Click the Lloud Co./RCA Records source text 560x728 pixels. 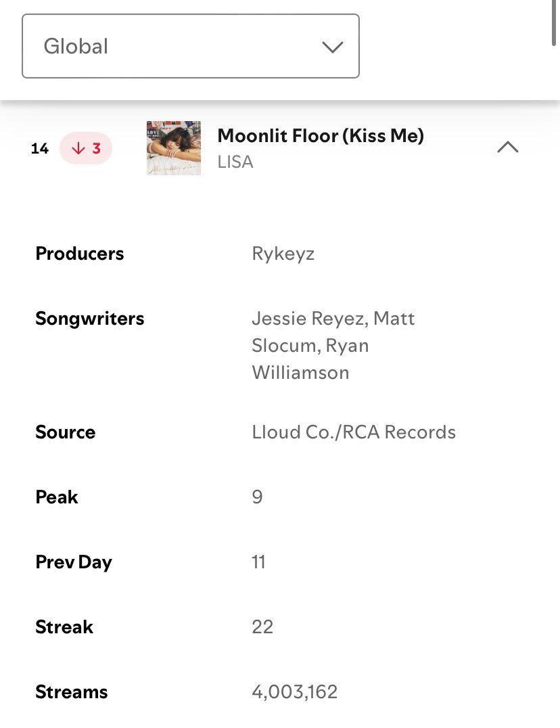coord(354,432)
